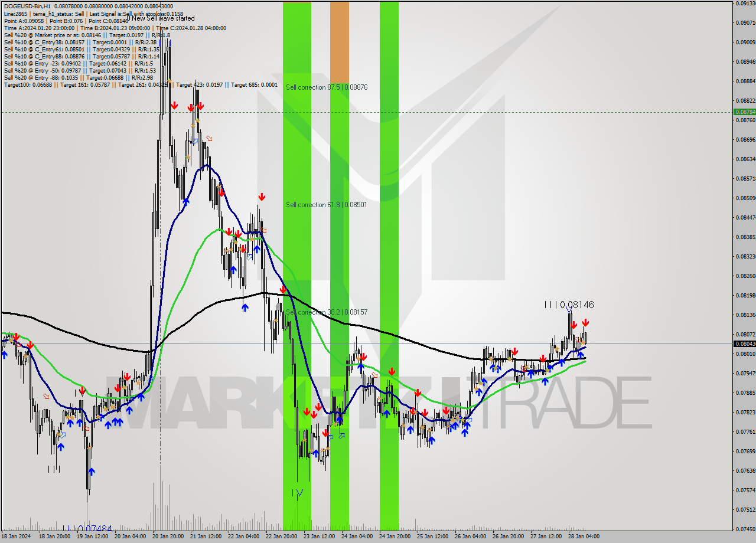
Task: Click the '24 Jan 20:00' time axis label
Action: click(395, 537)
